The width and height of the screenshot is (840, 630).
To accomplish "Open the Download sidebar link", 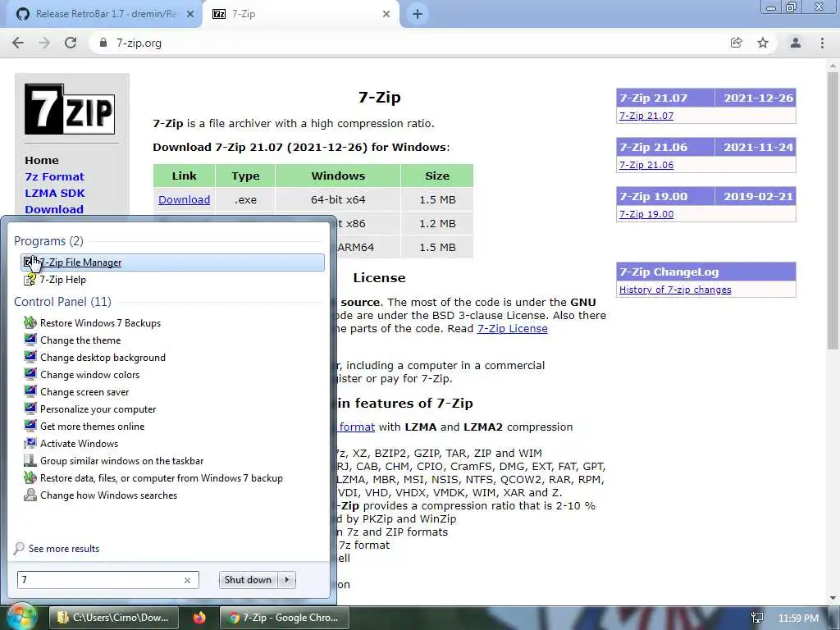I will (x=54, y=209).
